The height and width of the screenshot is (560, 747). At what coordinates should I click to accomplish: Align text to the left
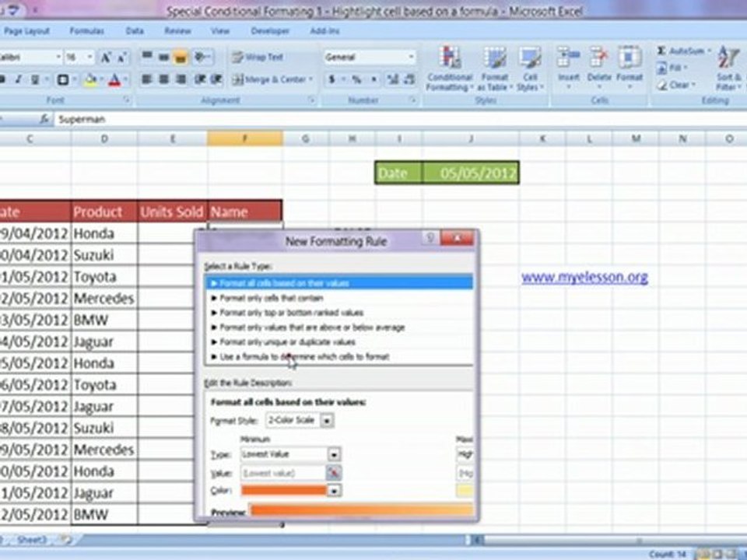click(146, 79)
